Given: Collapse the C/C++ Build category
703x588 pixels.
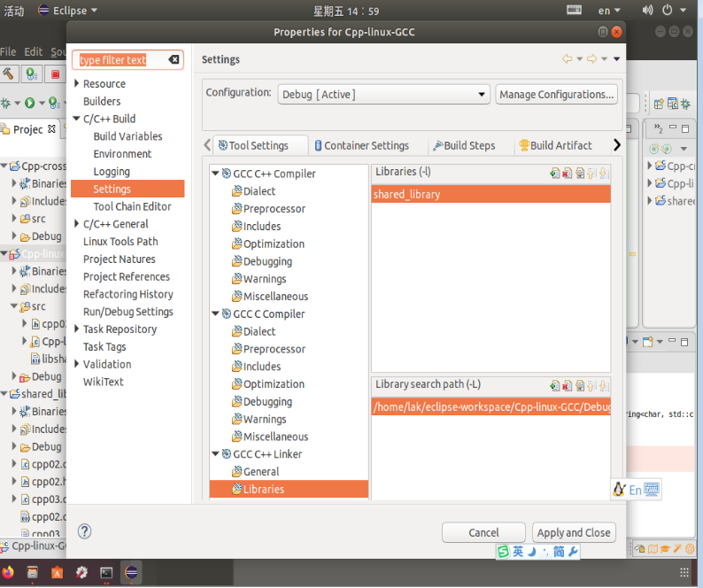Looking at the screenshot, I should tap(77, 119).
